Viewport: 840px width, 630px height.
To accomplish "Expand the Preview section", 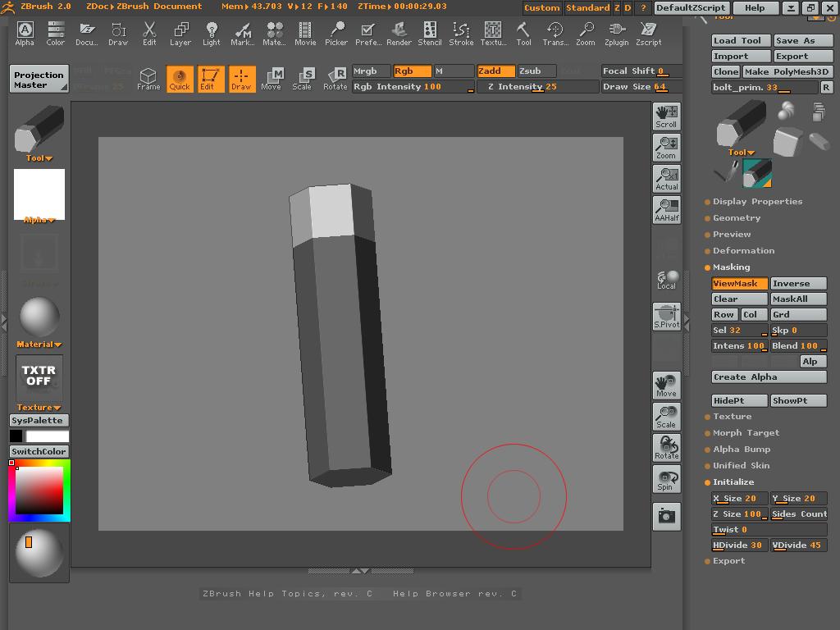I will [731, 234].
